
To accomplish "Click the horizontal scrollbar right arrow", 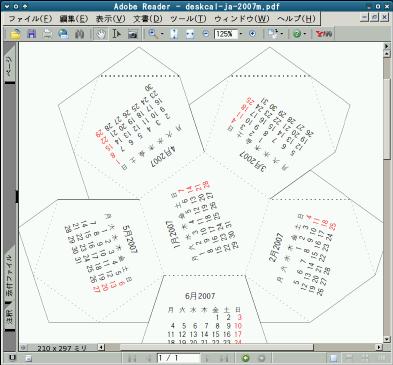I will coord(379,347).
